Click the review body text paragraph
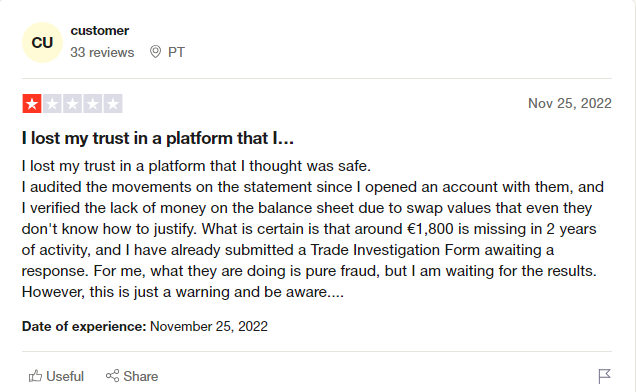The image size is (636, 392). (x=313, y=229)
